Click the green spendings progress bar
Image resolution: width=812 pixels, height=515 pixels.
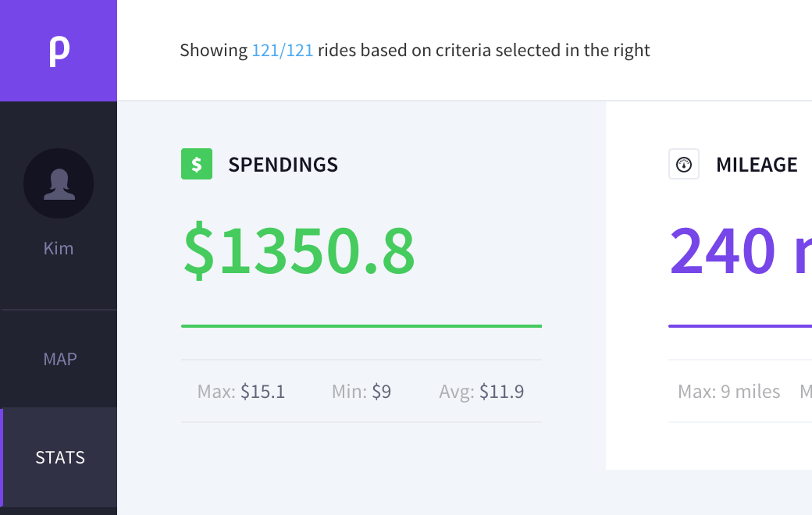[x=361, y=326]
